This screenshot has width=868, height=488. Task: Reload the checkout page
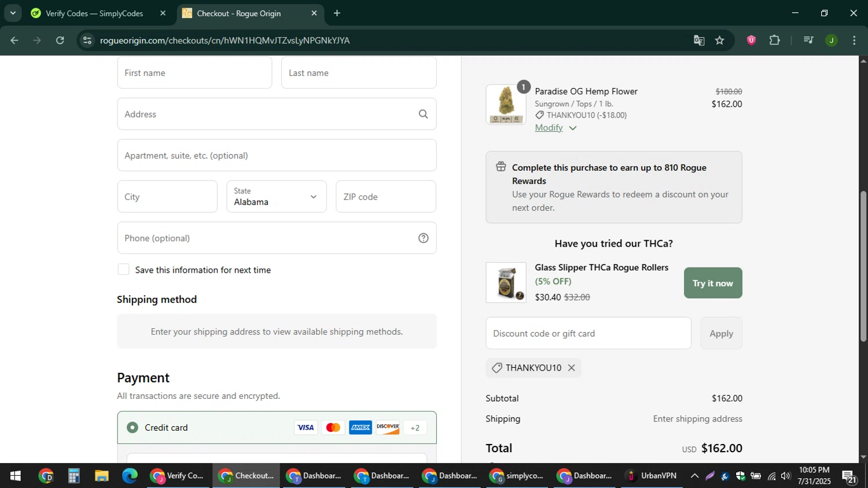pyautogui.click(x=60, y=41)
